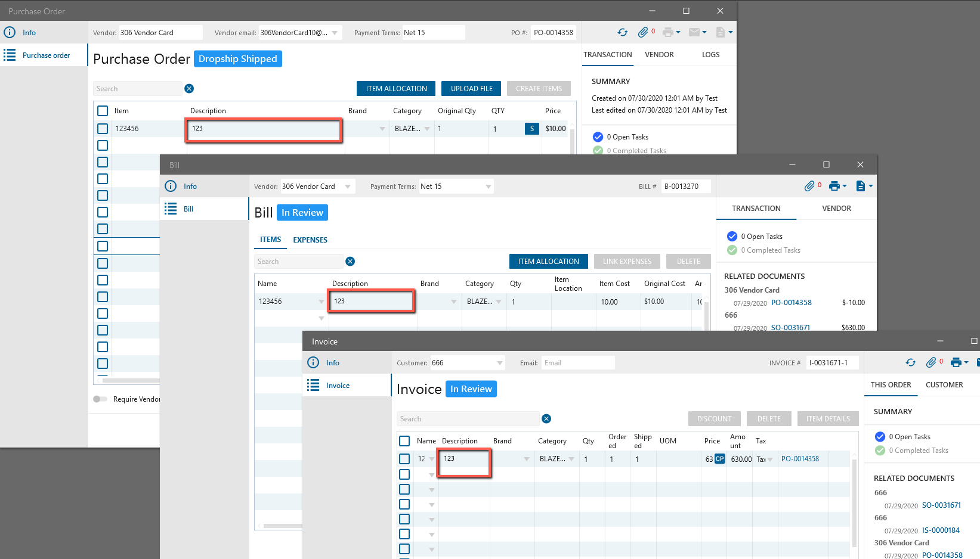Click the Open Tasks icon in Purchase Order summary
Viewport: 980px width, 559px height.
[598, 137]
